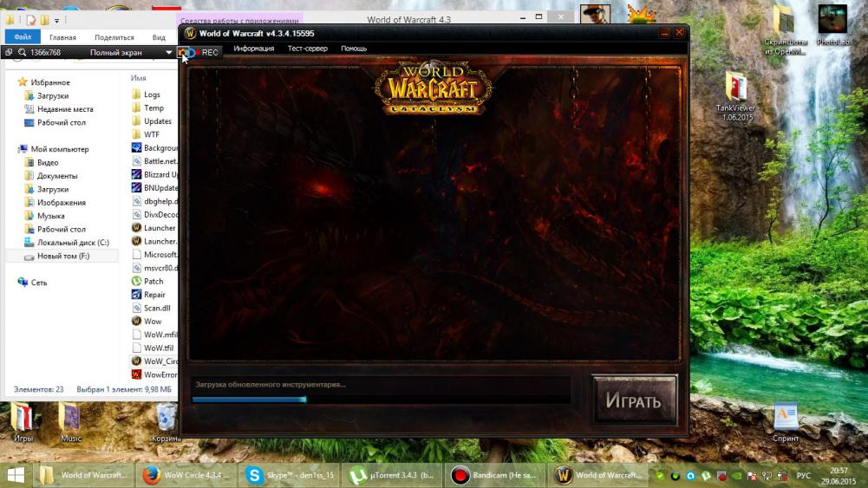
Task: Open the Тест-сервер menu
Action: click(307, 49)
